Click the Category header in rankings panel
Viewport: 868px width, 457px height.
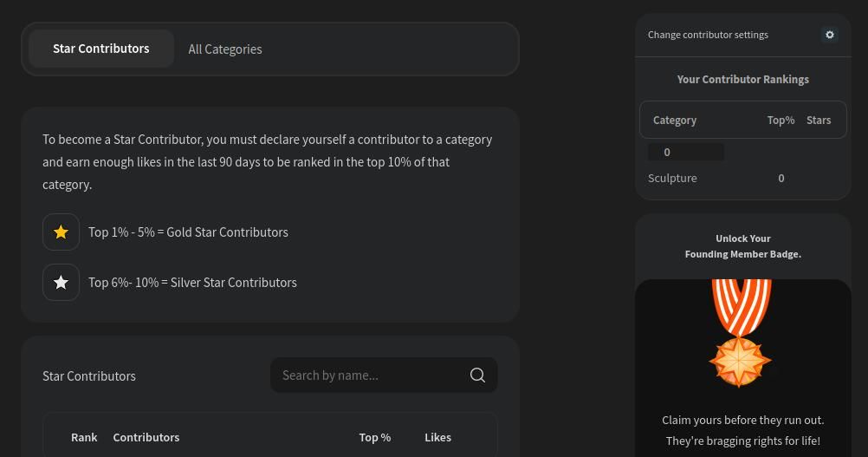pos(675,121)
